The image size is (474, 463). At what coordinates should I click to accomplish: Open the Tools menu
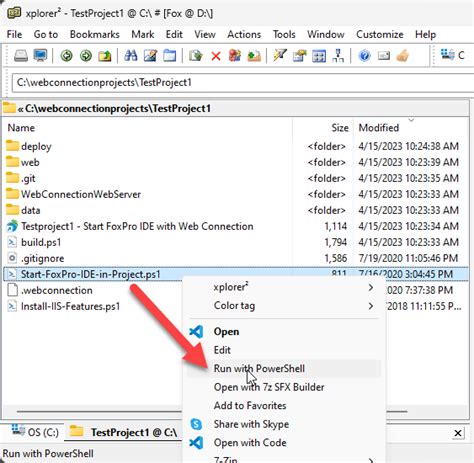(x=284, y=34)
